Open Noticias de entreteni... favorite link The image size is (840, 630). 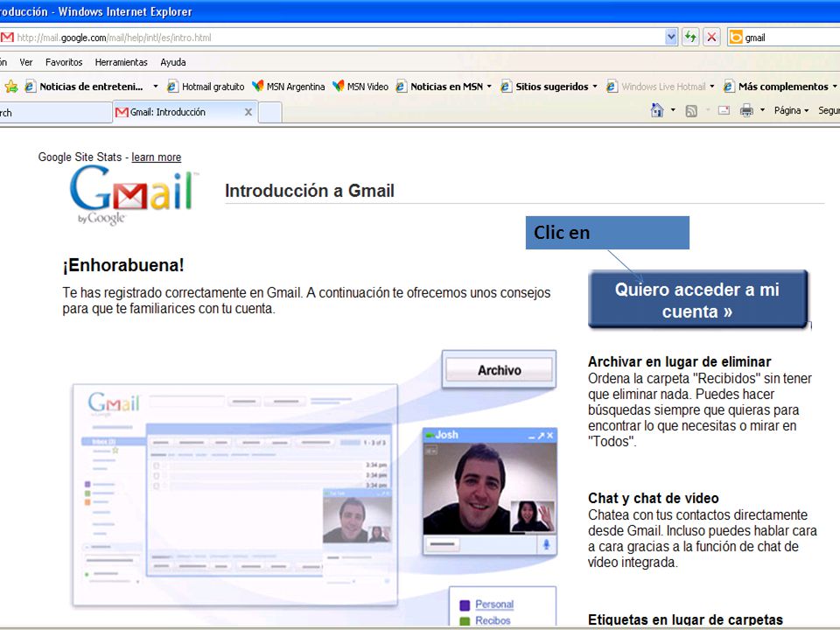point(84,87)
